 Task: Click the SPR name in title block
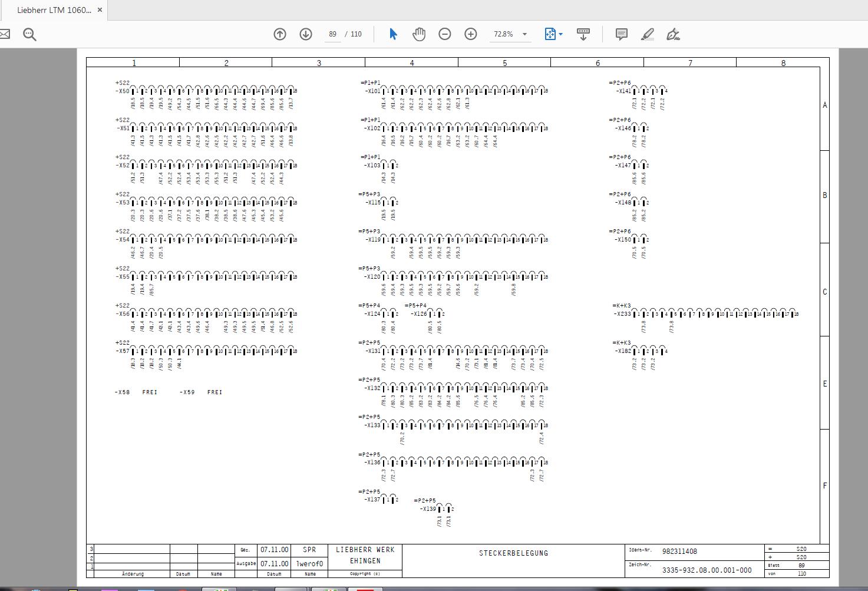pyautogui.click(x=309, y=550)
